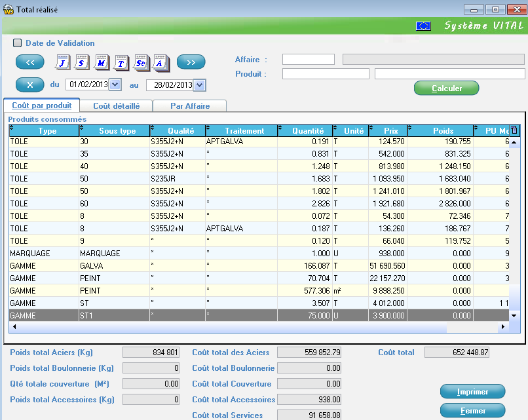Advance to next period with >> button
The height and width of the screenshot is (420, 528).
click(x=191, y=62)
